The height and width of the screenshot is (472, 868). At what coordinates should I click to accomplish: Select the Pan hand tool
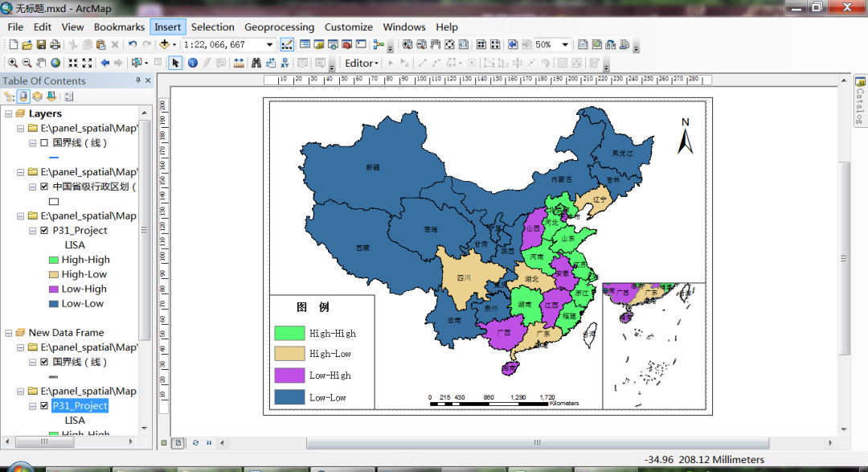41,64
